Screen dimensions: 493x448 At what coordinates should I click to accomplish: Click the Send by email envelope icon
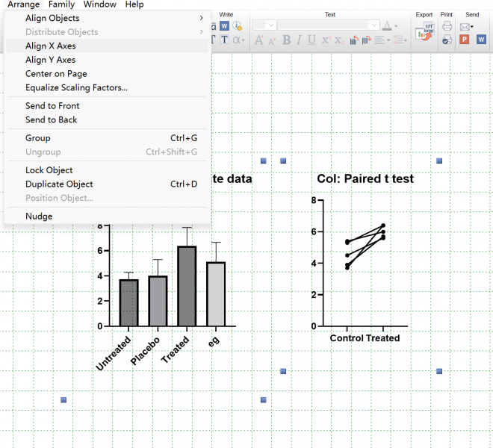465,27
